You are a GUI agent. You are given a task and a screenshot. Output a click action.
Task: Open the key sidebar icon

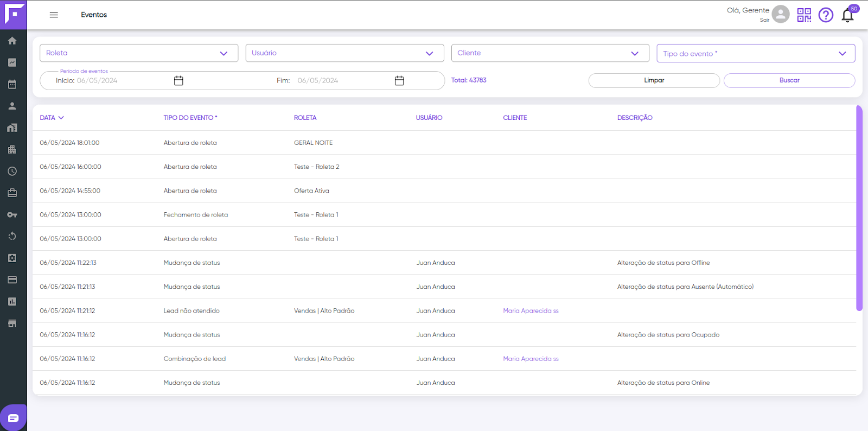click(12, 214)
